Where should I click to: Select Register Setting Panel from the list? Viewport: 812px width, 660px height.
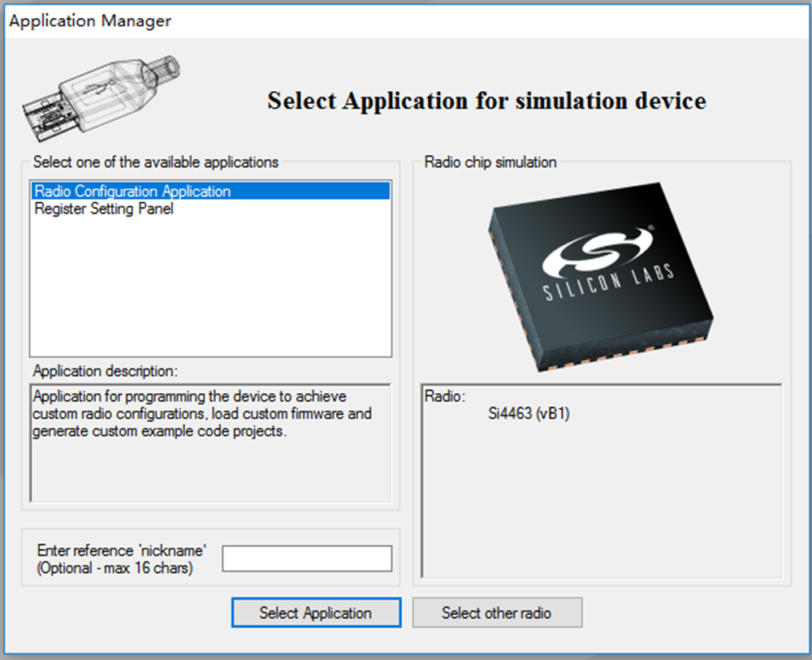[x=103, y=209]
